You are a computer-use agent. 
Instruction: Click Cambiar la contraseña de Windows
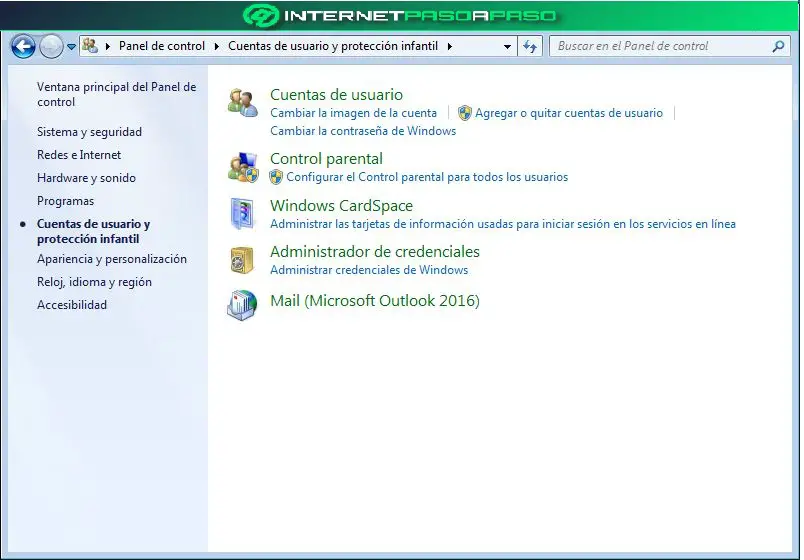tap(363, 131)
